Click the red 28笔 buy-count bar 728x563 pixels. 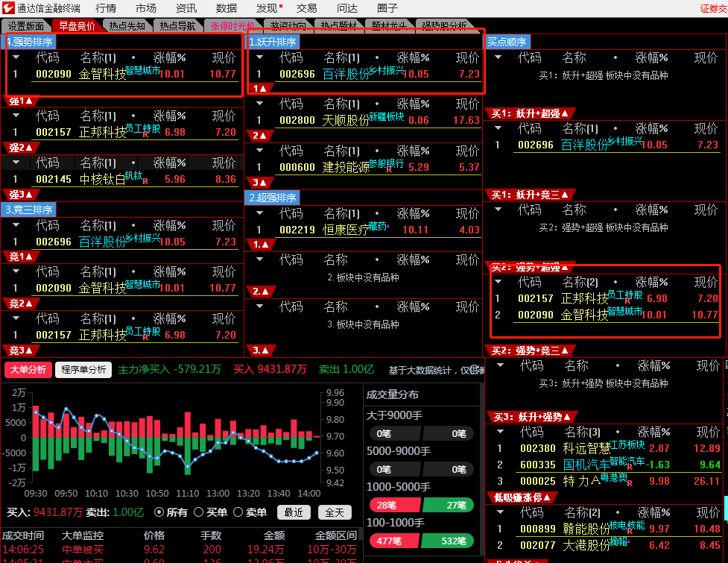(394, 506)
